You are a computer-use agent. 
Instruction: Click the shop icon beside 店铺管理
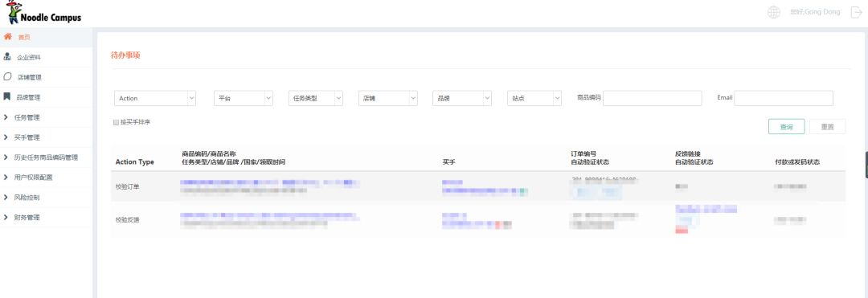[x=7, y=77]
